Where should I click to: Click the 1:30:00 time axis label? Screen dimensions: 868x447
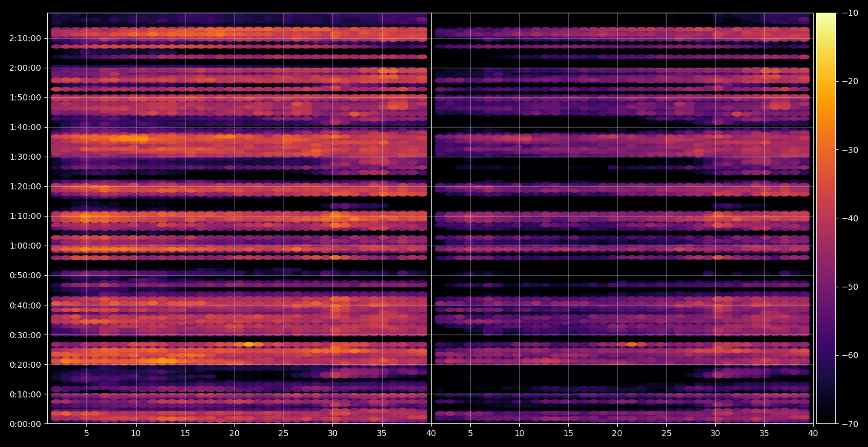pyautogui.click(x=25, y=157)
